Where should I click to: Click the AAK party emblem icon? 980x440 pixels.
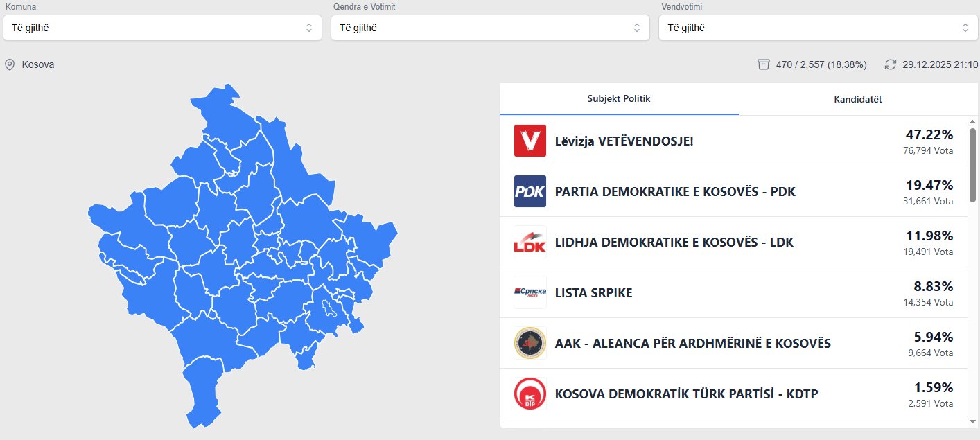tap(530, 343)
